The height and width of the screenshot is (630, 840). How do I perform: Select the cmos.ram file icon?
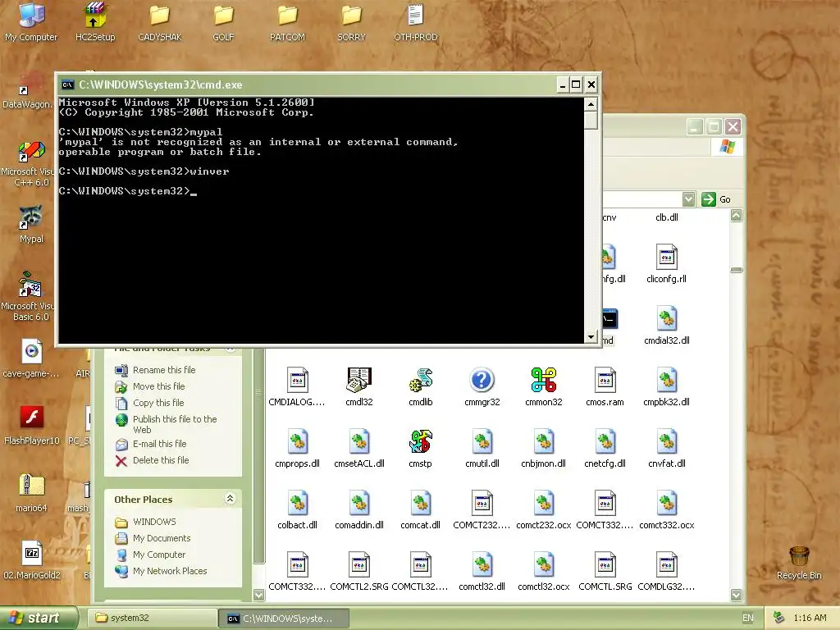click(605, 381)
